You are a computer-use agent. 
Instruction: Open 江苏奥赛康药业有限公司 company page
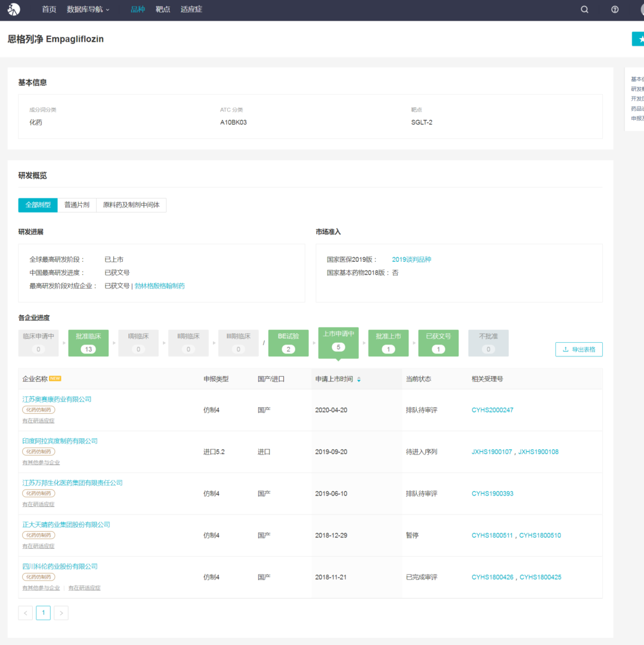57,399
